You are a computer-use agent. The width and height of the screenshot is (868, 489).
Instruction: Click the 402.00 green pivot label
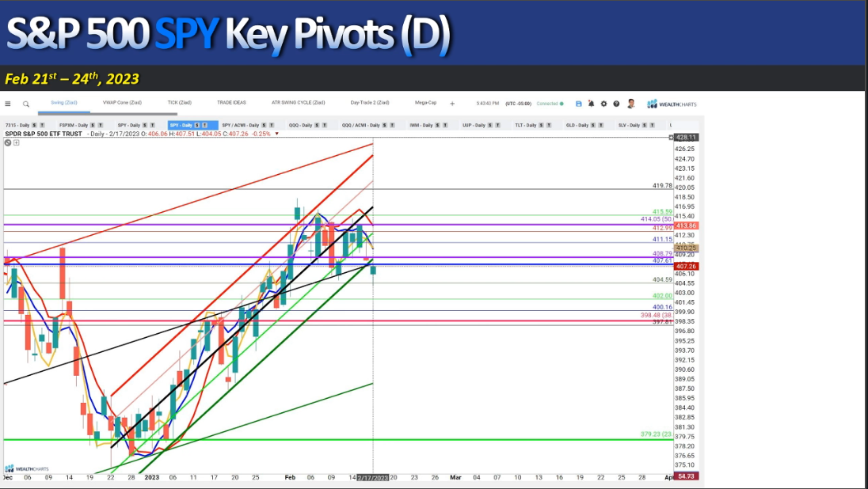[662, 296]
